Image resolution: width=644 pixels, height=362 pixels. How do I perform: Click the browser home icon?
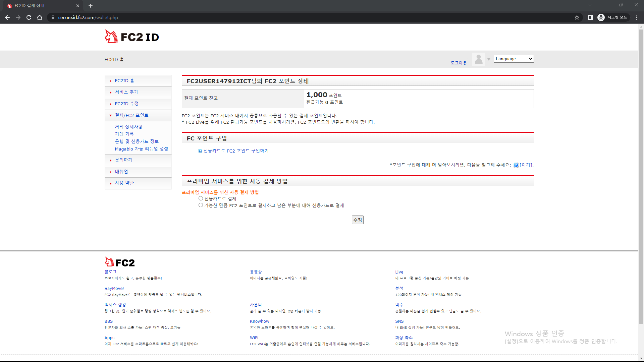[x=40, y=17]
